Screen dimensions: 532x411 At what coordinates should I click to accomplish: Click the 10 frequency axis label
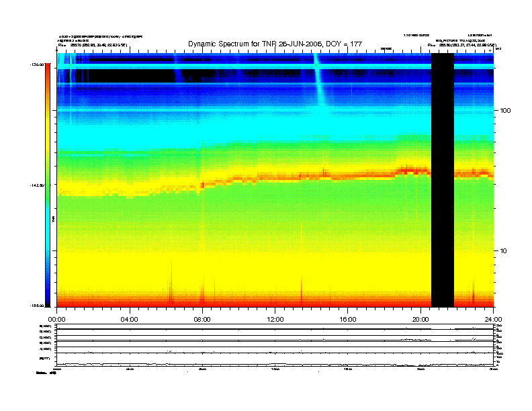pyautogui.click(x=504, y=251)
